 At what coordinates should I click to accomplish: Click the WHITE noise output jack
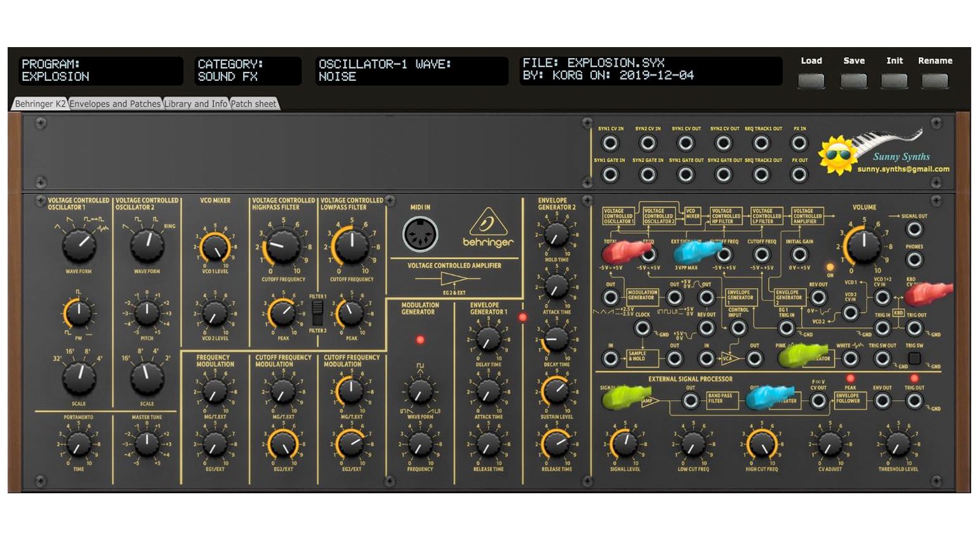(x=850, y=359)
